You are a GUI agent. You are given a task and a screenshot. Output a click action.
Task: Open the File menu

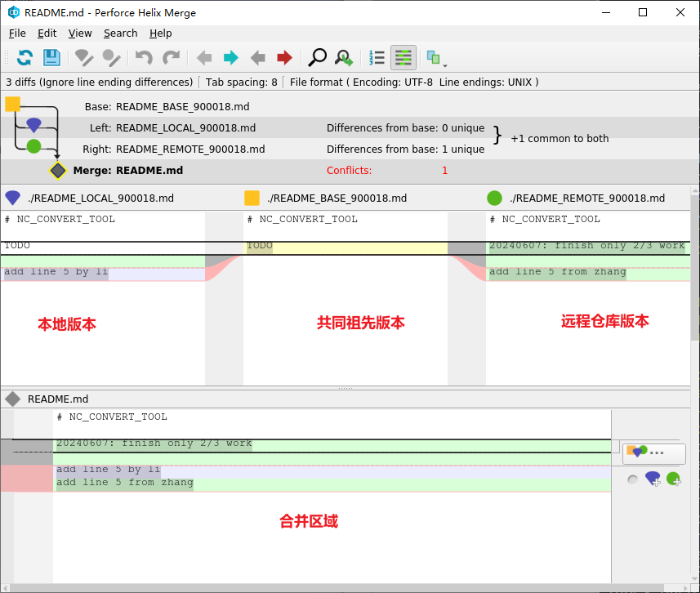[17, 33]
